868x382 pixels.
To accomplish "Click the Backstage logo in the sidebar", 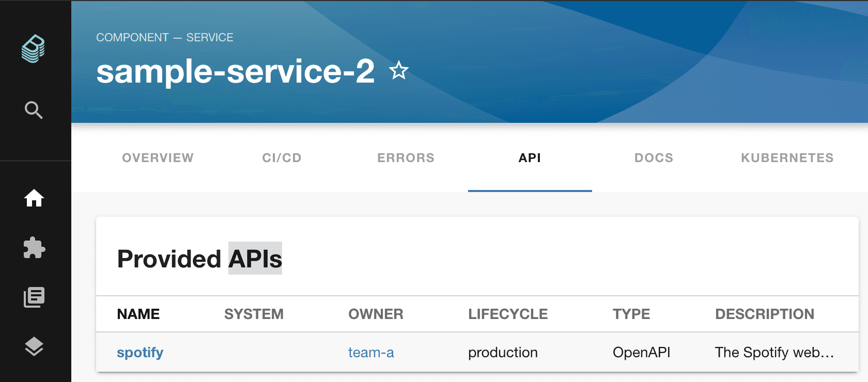I will click(x=34, y=49).
